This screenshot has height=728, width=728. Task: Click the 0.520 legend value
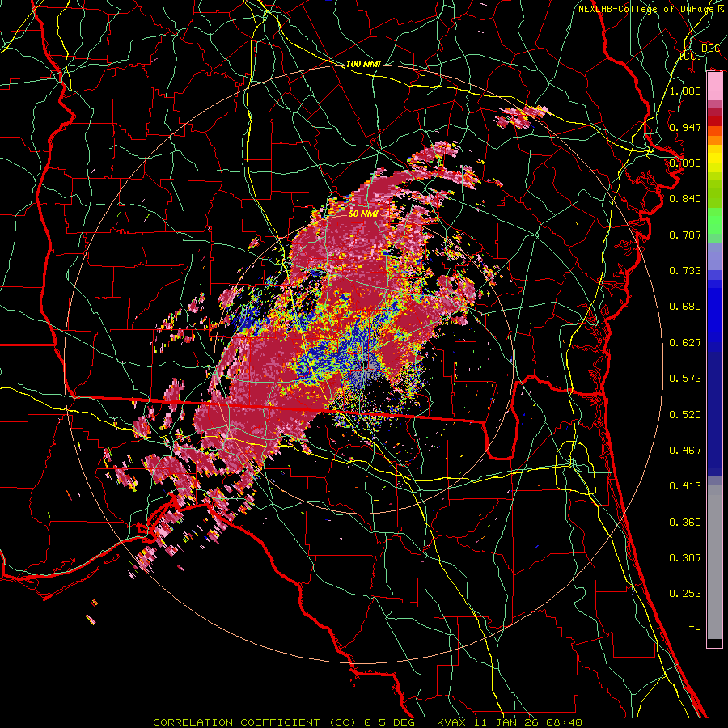[x=685, y=415]
